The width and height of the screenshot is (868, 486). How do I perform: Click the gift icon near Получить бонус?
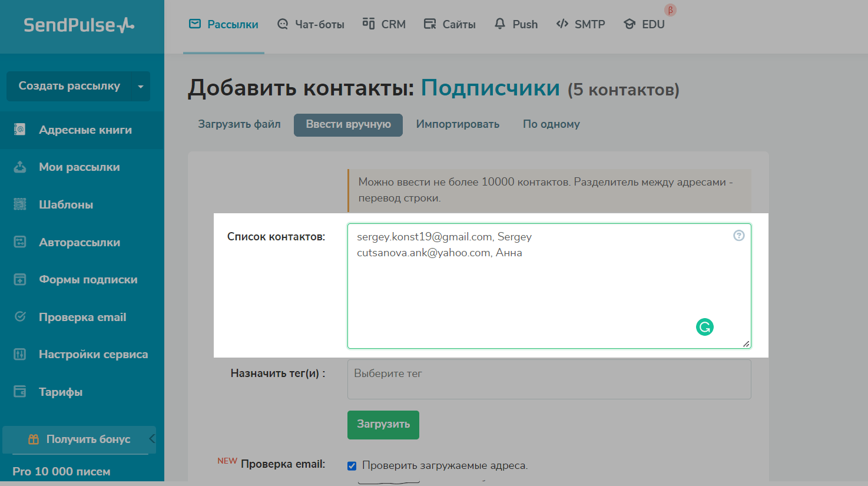[x=34, y=439]
